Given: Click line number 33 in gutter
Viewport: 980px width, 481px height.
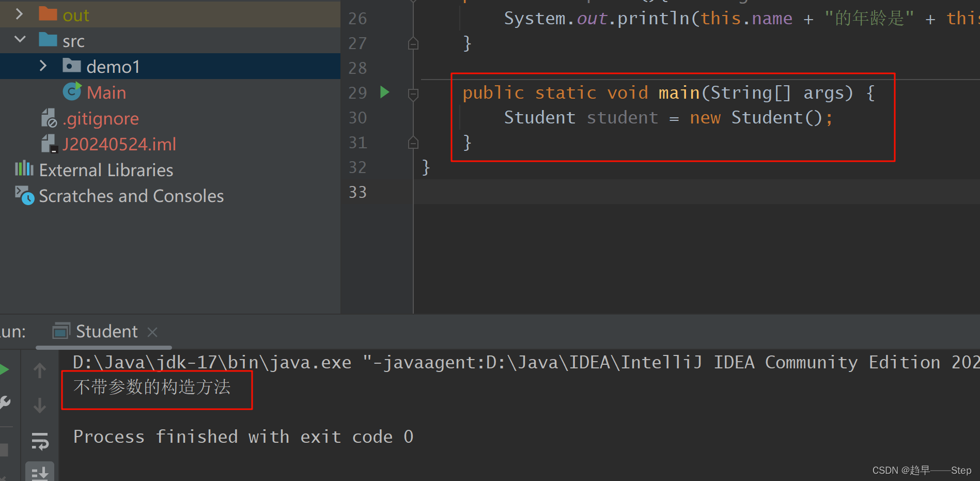Looking at the screenshot, I should click(357, 192).
